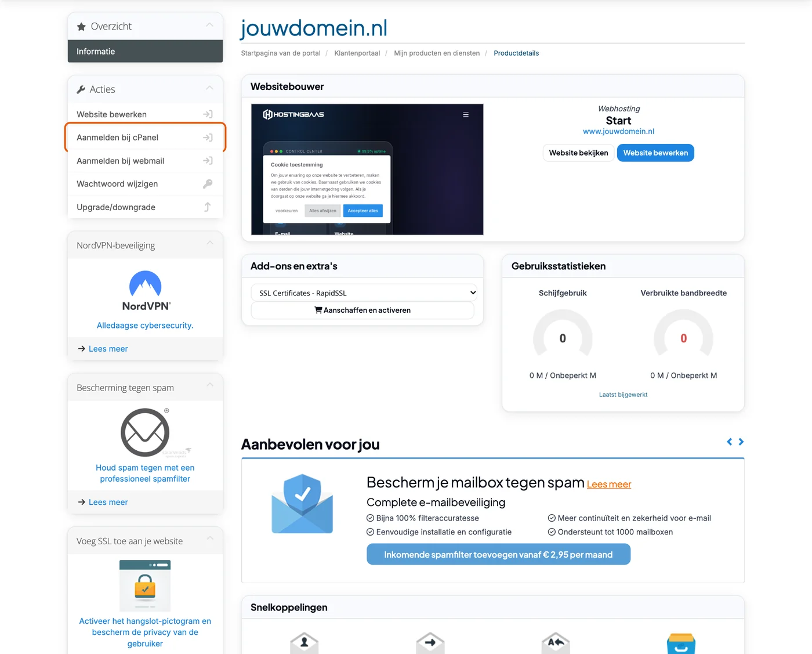The height and width of the screenshot is (654, 812).
Task: Open Startpagina van de portal breadcrumb
Action: click(281, 53)
